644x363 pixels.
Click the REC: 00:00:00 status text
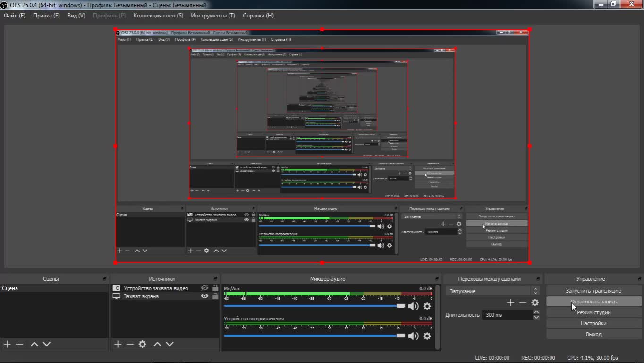pyautogui.click(x=538, y=358)
